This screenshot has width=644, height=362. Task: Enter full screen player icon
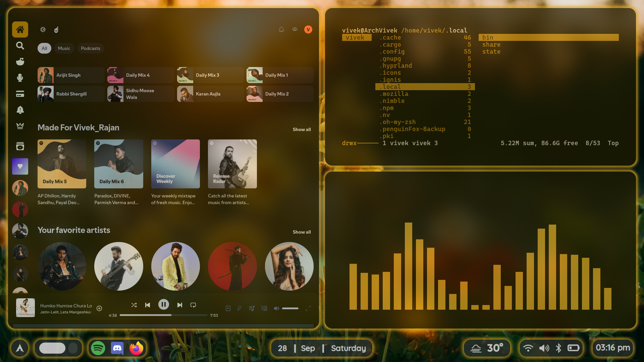tap(308, 308)
